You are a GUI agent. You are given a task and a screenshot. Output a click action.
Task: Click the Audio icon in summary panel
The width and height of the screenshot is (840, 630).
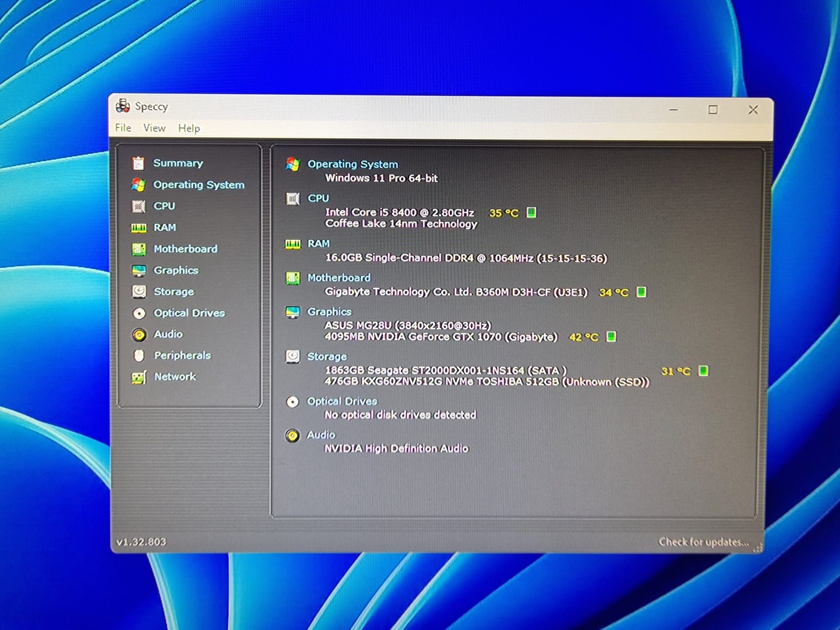(x=293, y=435)
